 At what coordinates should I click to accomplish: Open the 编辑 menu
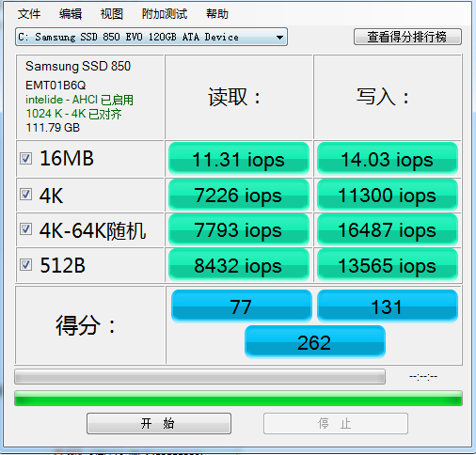[71, 14]
